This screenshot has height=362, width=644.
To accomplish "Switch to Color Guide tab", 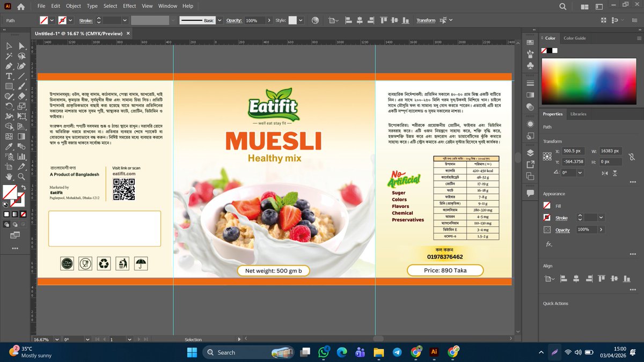I will [x=574, y=38].
